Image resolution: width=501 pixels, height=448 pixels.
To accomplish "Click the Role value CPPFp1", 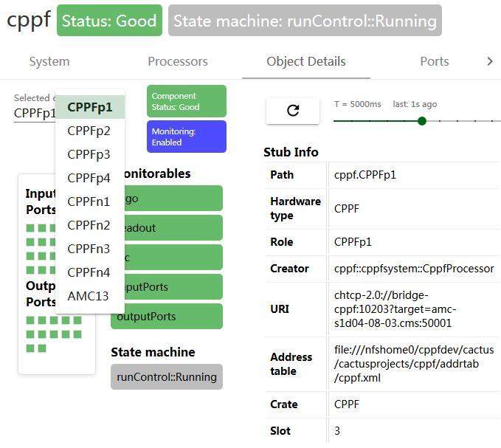I will [353, 242].
